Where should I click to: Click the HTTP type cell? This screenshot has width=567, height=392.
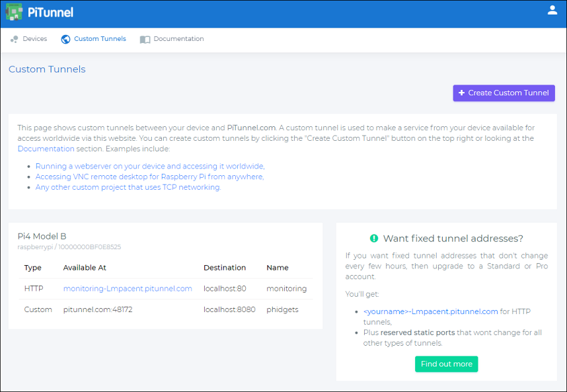click(34, 289)
